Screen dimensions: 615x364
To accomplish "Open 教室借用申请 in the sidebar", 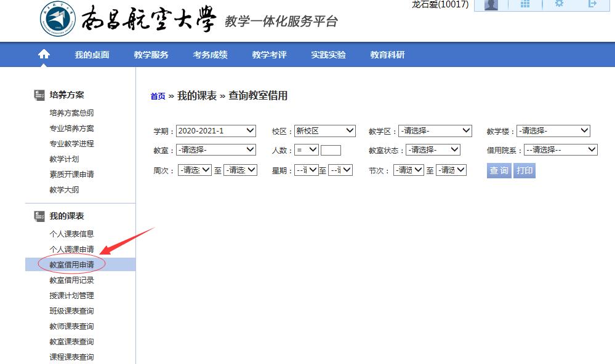I will point(71,264).
